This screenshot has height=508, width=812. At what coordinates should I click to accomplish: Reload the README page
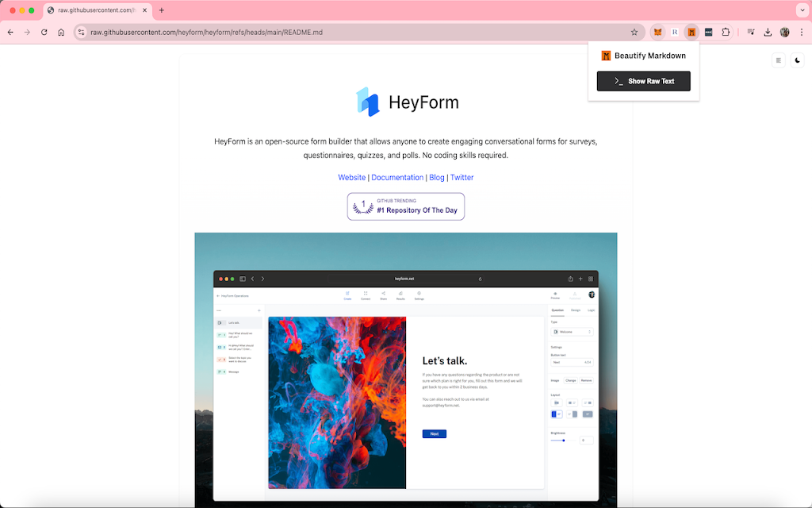[44, 32]
